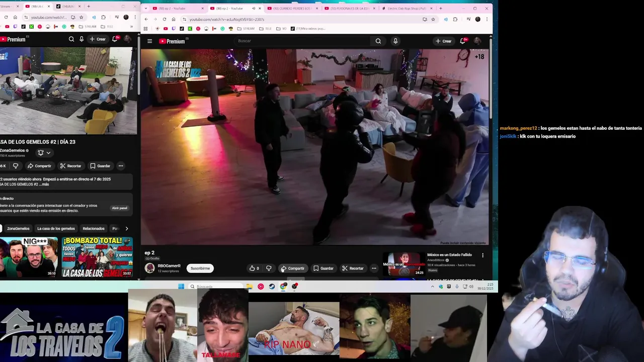The image size is (644, 362).
Task: Click 'Abrir panel' chat button in left window
Action: (120, 208)
